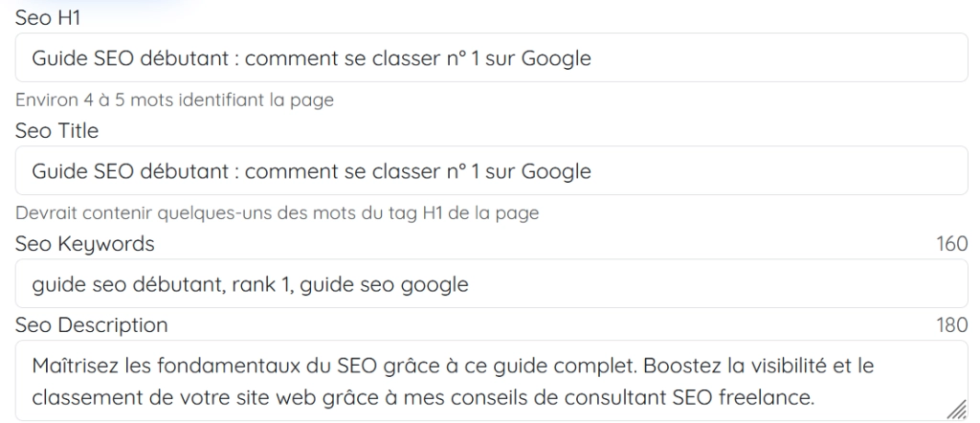Select the "Seo Keywords" field label
This screenshot has height=423, width=980.
(x=84, y=244)
